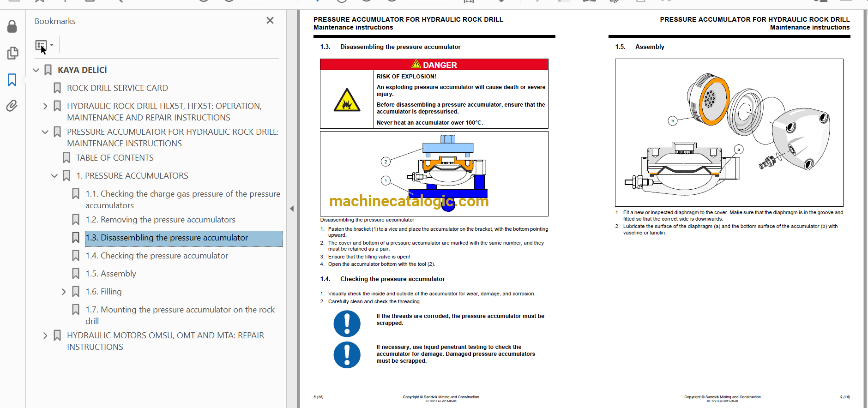
Task: Jump to TABLE OF CONTENTS bookmark
Action: click(115, 158)
